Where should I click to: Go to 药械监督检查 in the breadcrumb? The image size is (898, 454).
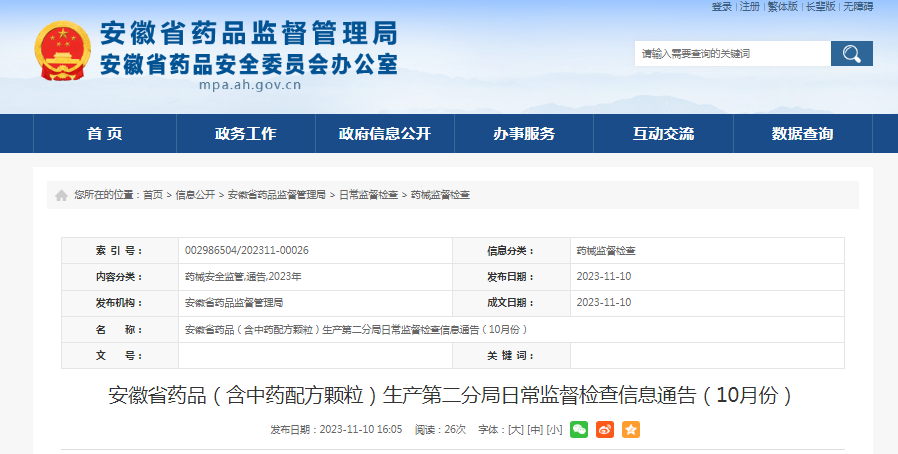(x=440, y=195)
